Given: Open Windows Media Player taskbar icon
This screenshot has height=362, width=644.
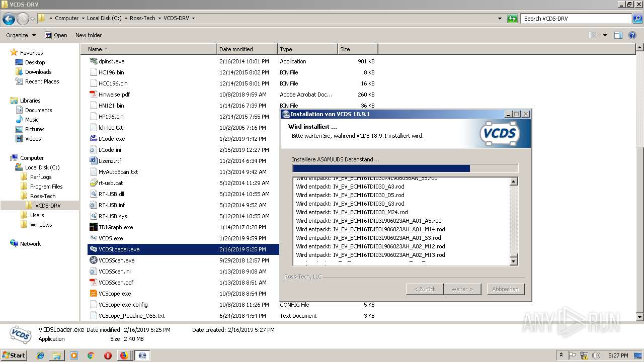Looking at the screenshot, I should (74, 355).
